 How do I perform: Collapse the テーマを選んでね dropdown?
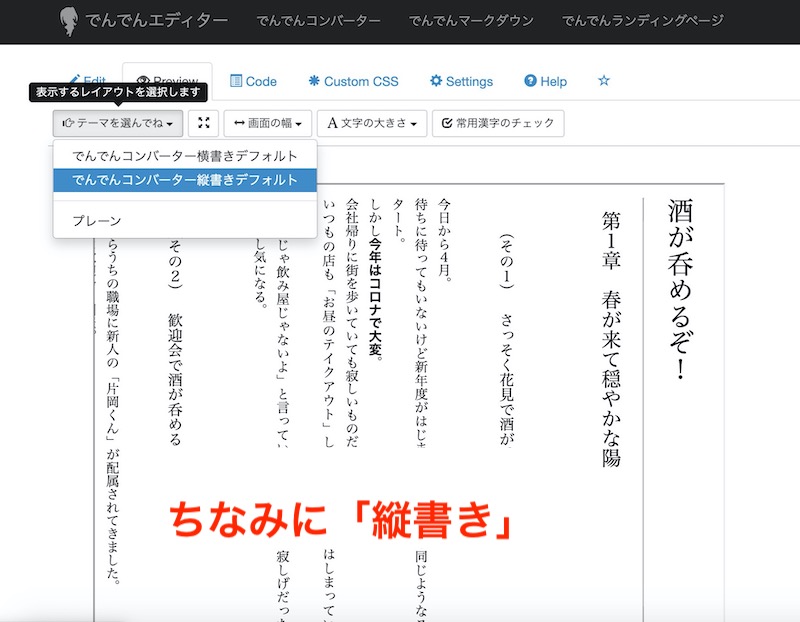tap(118, 123)
